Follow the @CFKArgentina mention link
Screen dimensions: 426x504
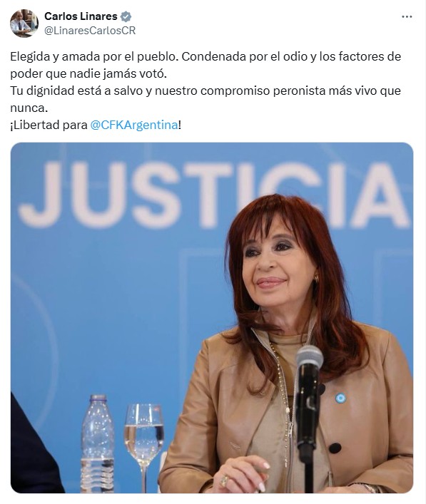[134, 125]
